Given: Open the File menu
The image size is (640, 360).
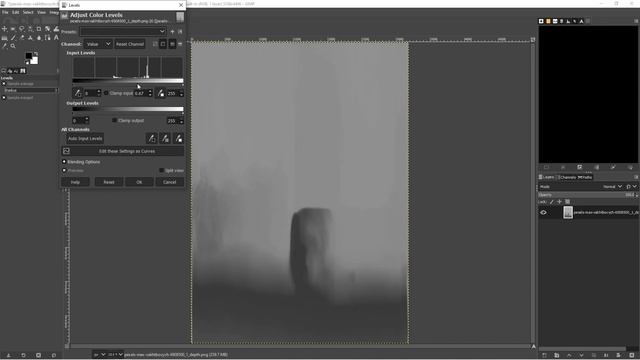Looking at the screenshot, I should pos(5,12).
